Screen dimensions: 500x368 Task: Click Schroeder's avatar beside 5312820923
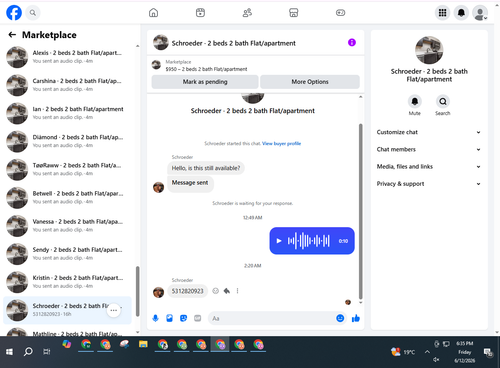(x=158, y=292)
